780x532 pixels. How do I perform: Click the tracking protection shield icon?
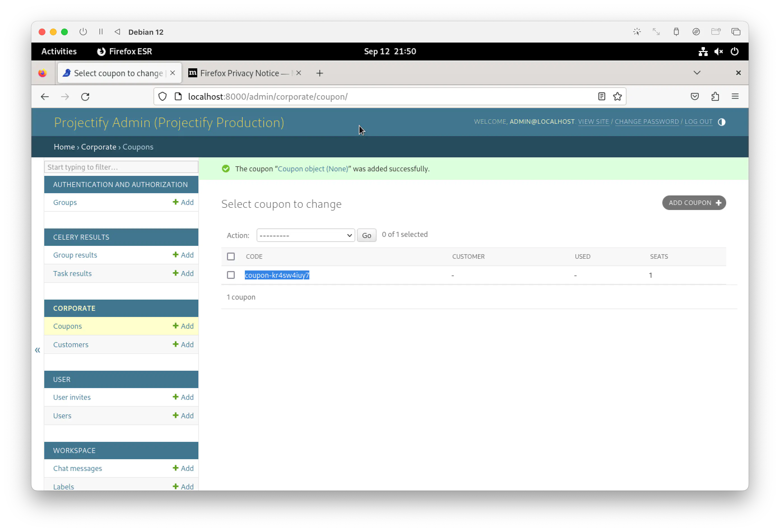pos(162,97)
